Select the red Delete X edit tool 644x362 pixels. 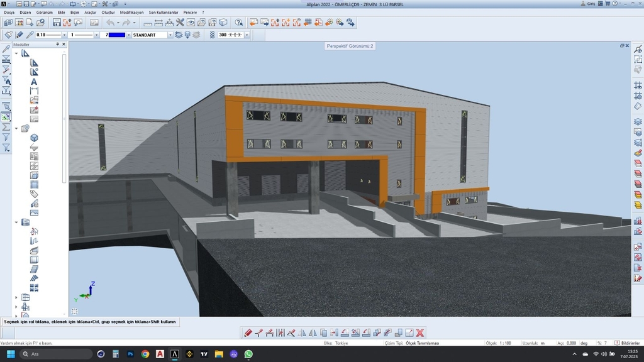420,332
